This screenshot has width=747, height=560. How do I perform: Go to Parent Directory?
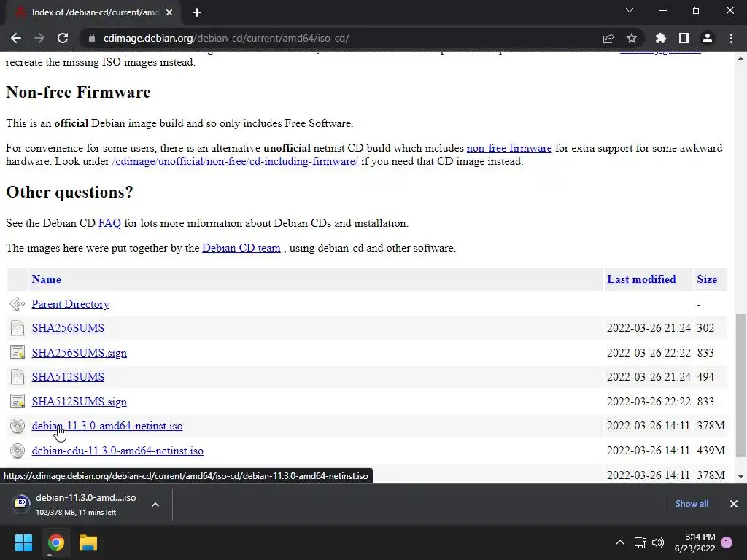[71, 304]
